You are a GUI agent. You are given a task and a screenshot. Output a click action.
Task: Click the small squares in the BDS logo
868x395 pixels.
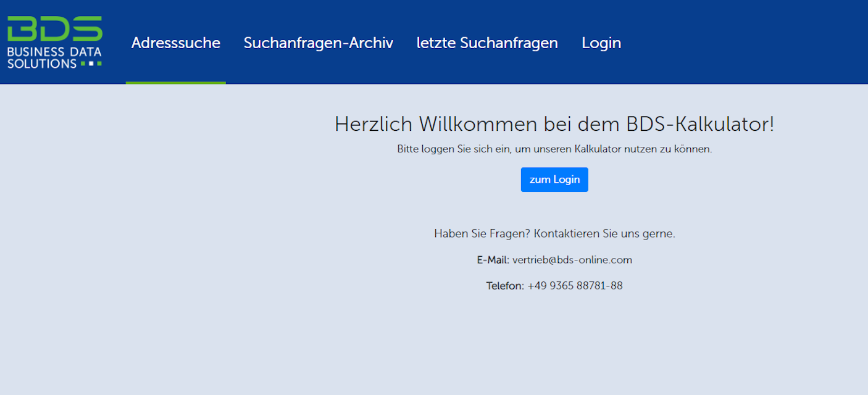91,63
